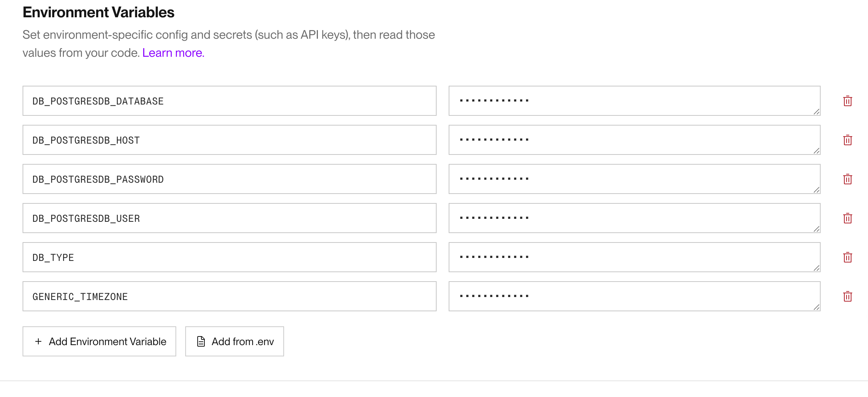
Task: Click the hidden value for DB_POSTGRESDB_PASSWORD
Action: click(634, 179)
